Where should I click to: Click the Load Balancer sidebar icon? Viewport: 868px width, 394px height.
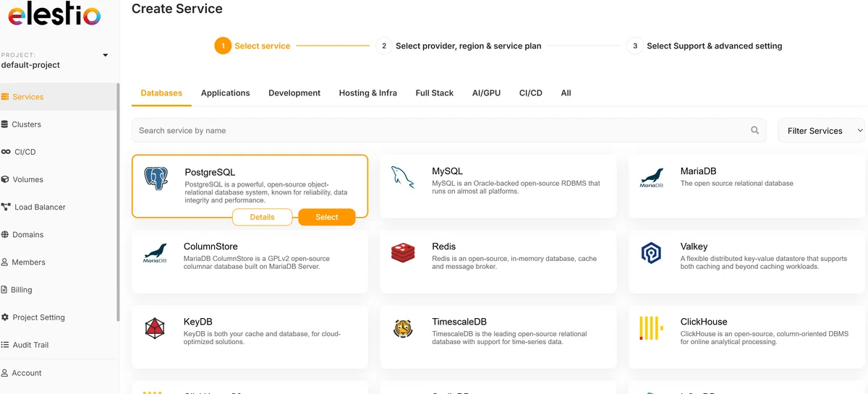tap(6, 207)
